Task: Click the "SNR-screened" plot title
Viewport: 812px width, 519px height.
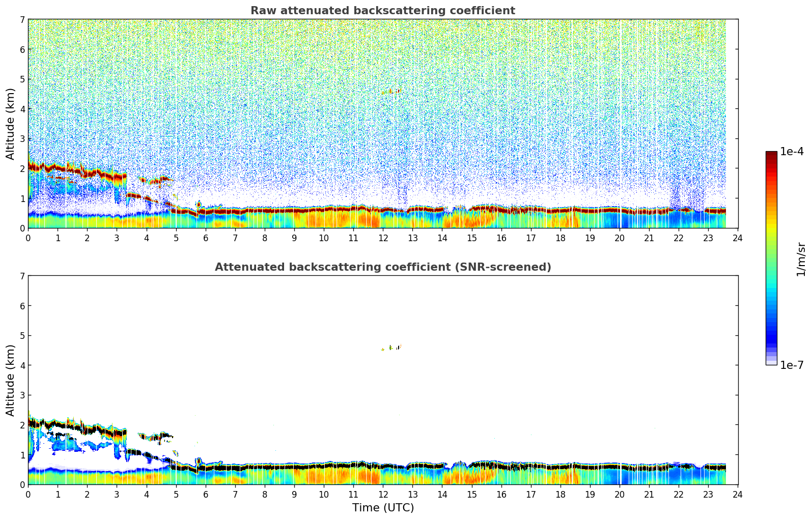Action: 382,267
